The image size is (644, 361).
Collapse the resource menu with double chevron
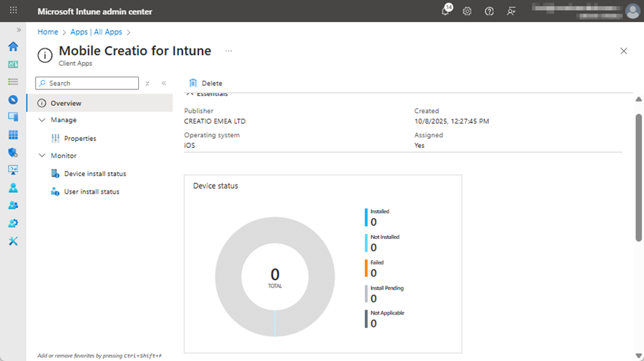click(164, 84)
